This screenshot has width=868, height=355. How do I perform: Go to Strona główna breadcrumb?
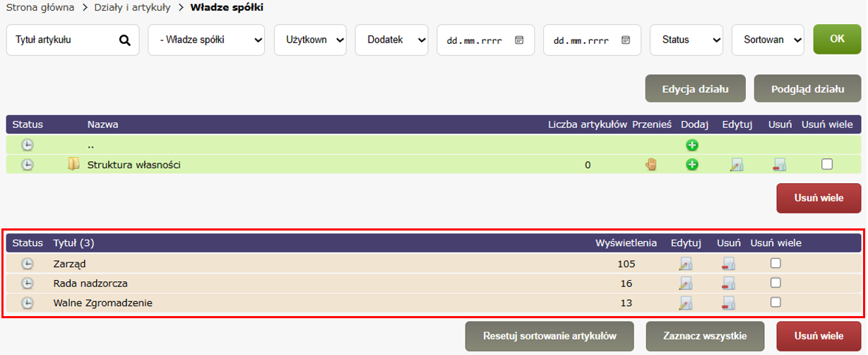40,7
